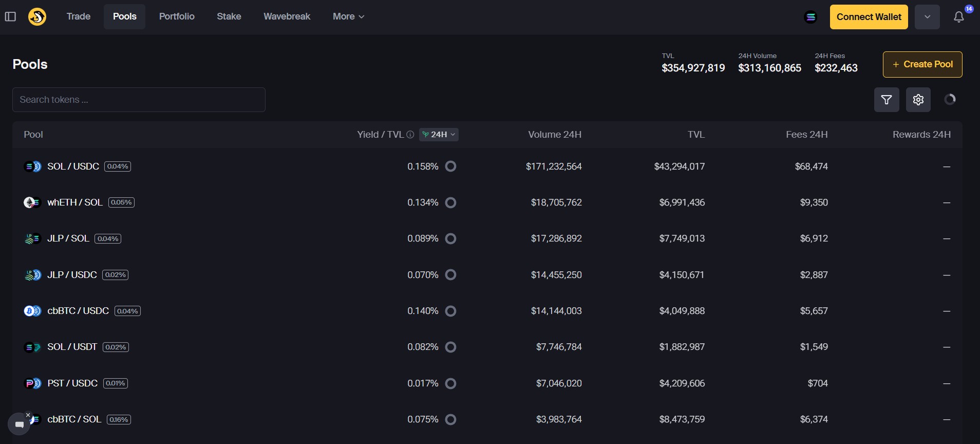Toggle the sidebar panel icon
This screenshot has height=444, width=980.
(10, 16)
